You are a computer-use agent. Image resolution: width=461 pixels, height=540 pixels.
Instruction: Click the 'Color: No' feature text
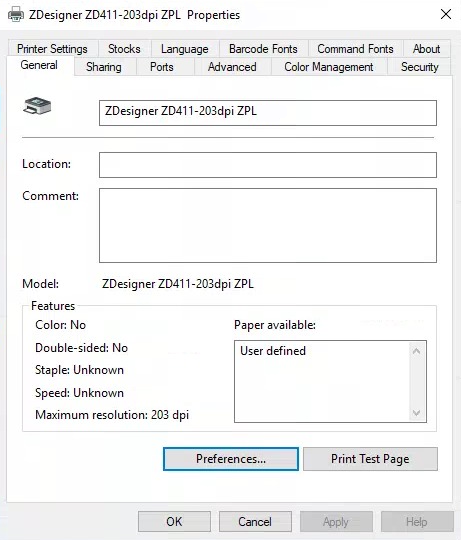(60, 325)
